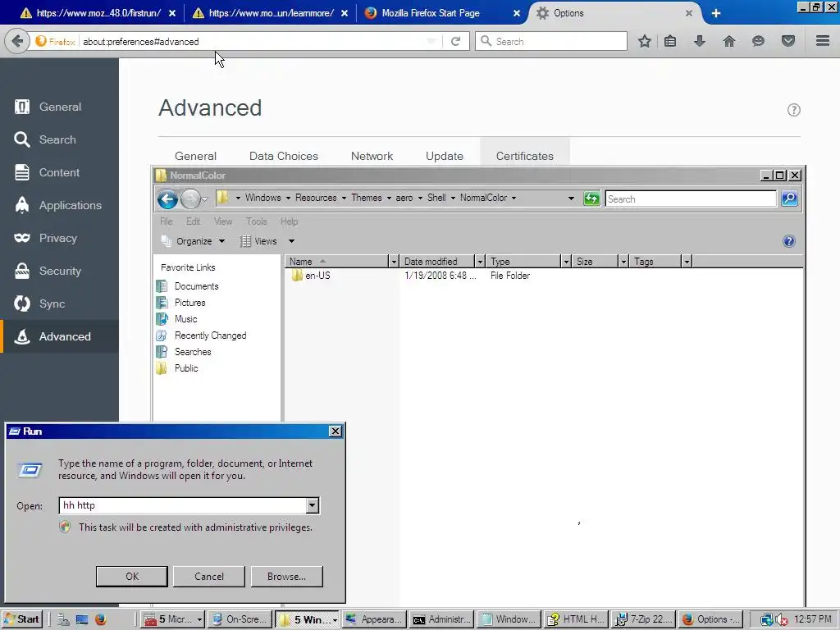The width and height of the screenshot is (840, 630).
Task: Open Documents in Favorite Links
Action: (x=196, y=286)
